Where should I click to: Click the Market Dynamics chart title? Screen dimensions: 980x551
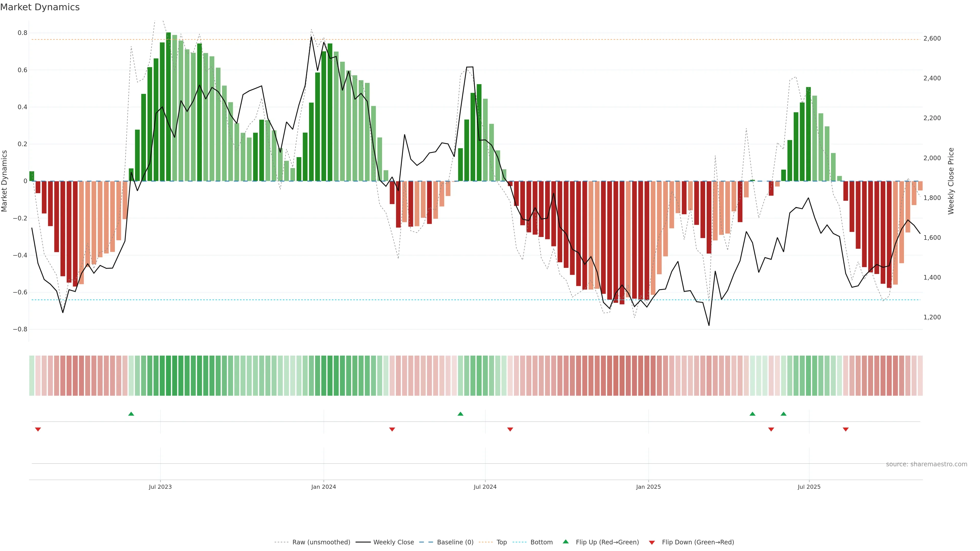[x=40, y=7]
